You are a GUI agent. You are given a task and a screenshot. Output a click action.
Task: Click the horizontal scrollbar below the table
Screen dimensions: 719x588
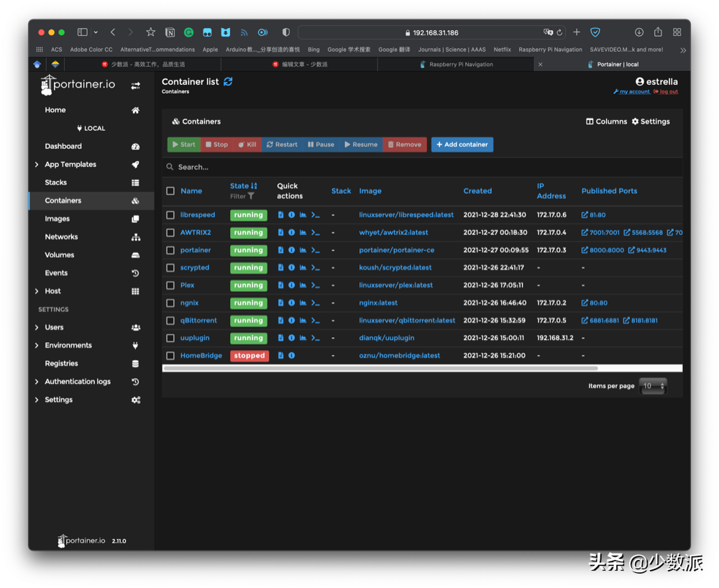pyautogui.click(x=381, y=368)
